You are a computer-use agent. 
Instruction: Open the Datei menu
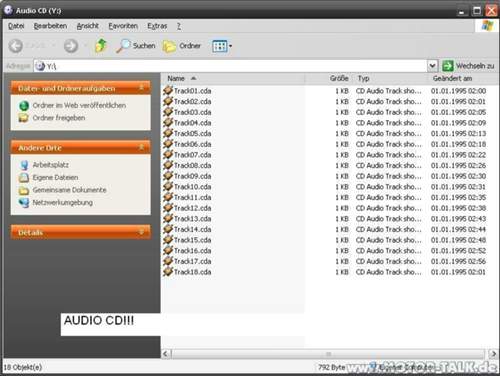click(16, 26)
